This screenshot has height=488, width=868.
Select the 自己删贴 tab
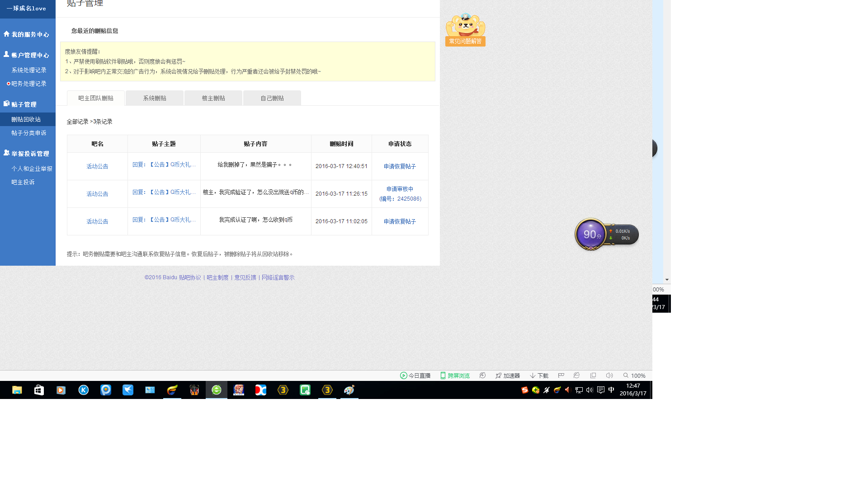(x=272, y=98)
